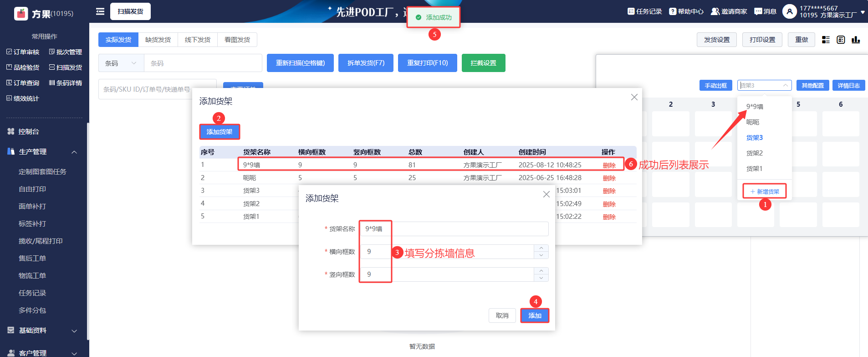Open the 条码 type dropdown
This screenshot has width=868, height=357.
tap(121, 63)
